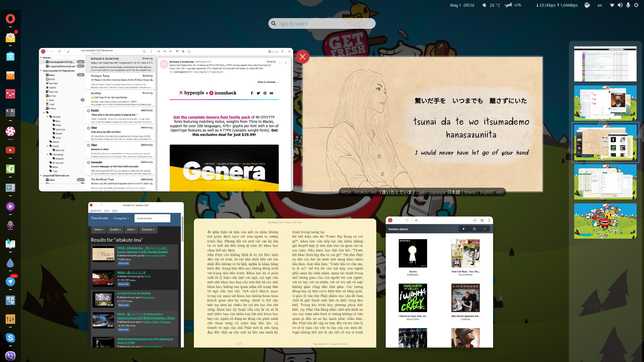Click the volume icon in the top bar
Viewport: 644px width, 362px height.
[620, 5]
